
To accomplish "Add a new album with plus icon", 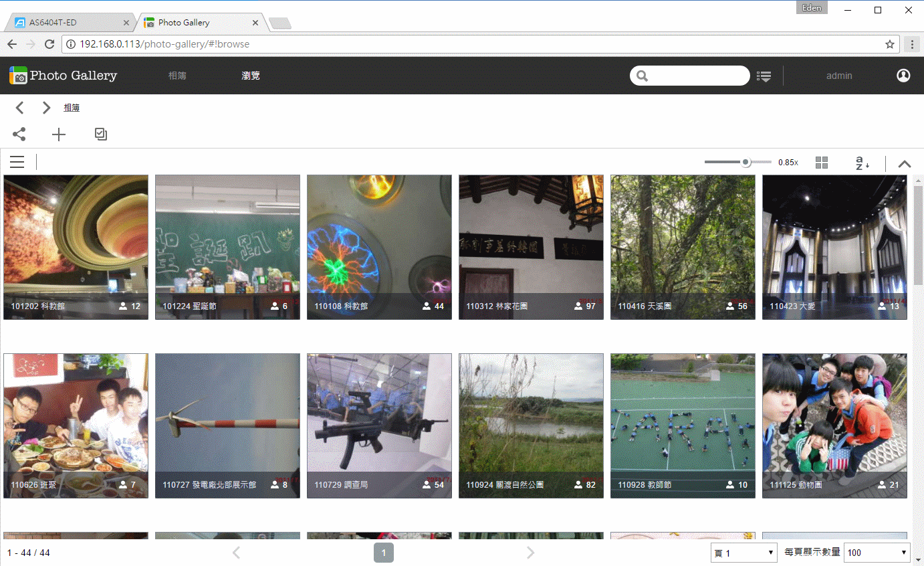I will point(59,134).
